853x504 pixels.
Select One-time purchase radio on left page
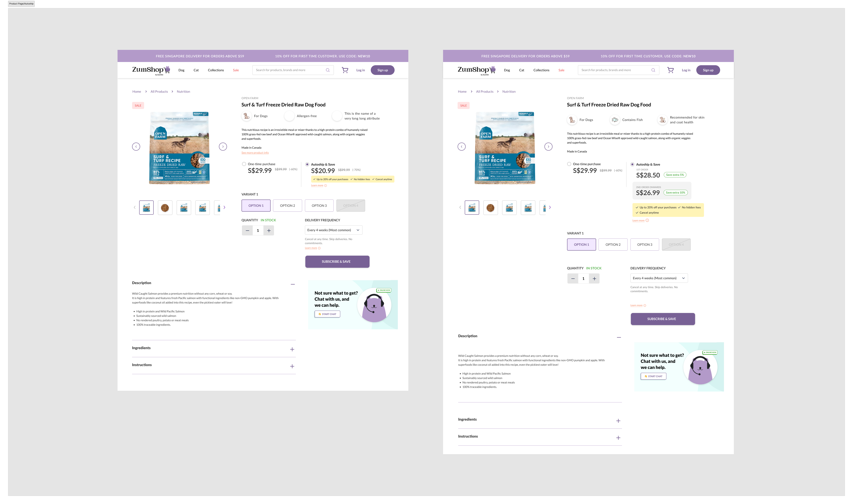click(x=244, y=164)
